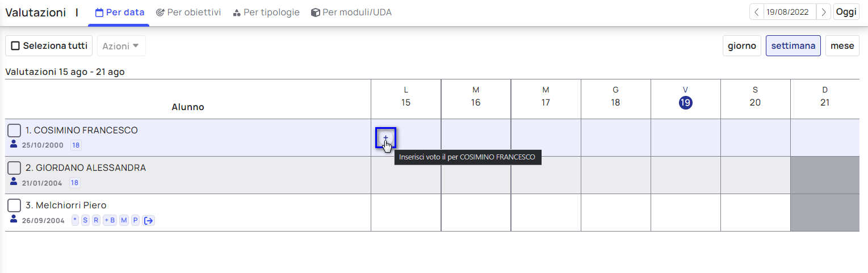Open the Per moduli/UDA tab
Screen dimensions: 868x273
[351, 12]
